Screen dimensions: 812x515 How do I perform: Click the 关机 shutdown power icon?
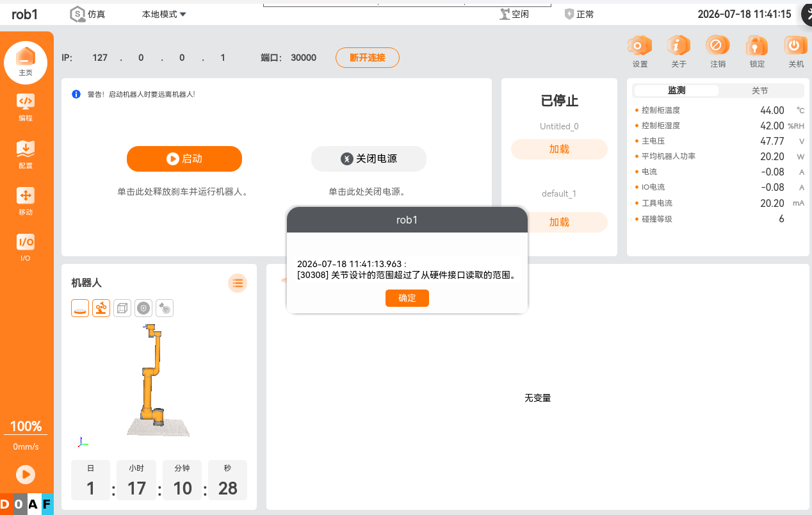pyautogui.click(x=796, y=51)
